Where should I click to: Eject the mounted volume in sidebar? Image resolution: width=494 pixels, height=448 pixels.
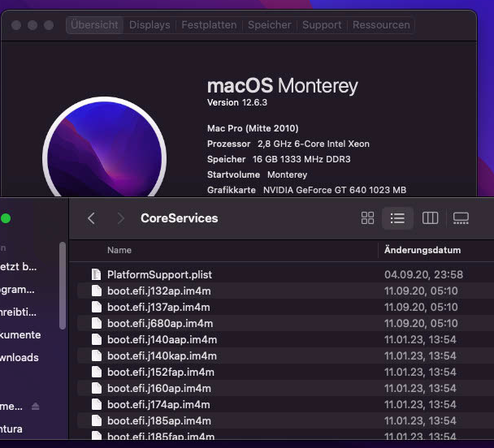tap(35, 406)
